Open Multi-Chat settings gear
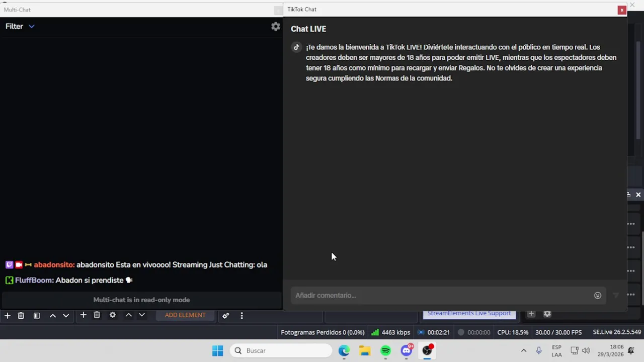This screenshot has width=644, height=362. pyautogui.click(x=275, y=27)
